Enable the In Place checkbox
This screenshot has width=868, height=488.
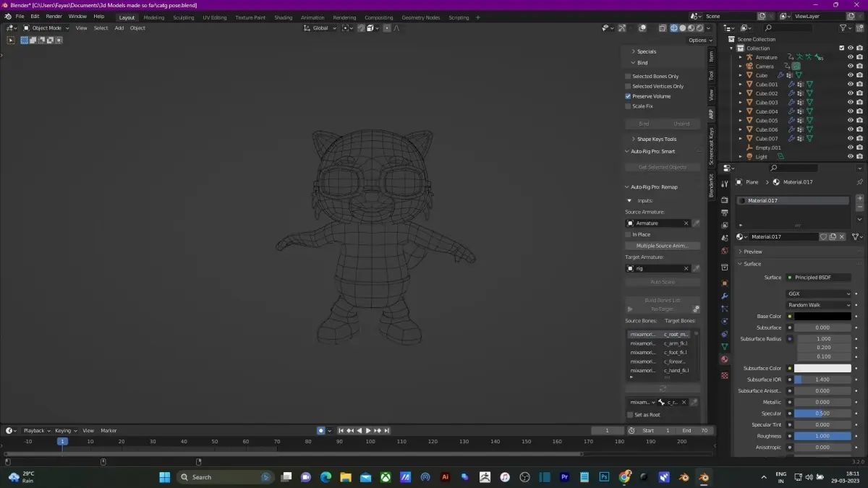[628, 234]
